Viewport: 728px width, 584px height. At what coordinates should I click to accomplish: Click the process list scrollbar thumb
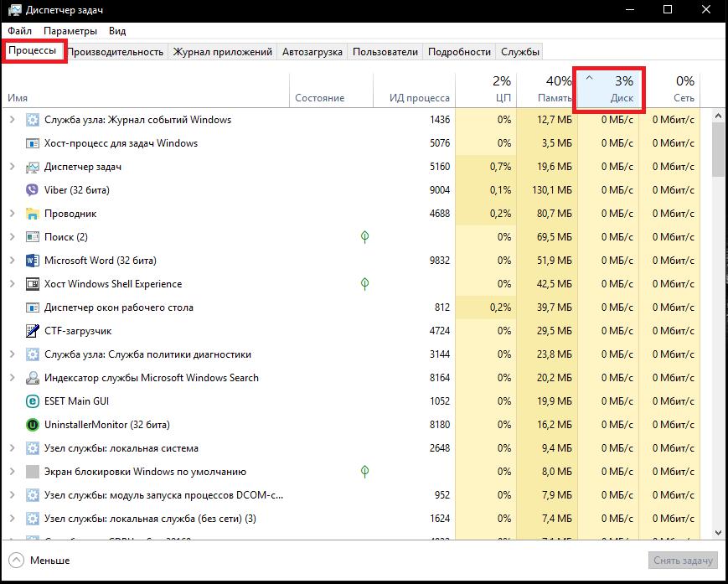coord(719,150)
